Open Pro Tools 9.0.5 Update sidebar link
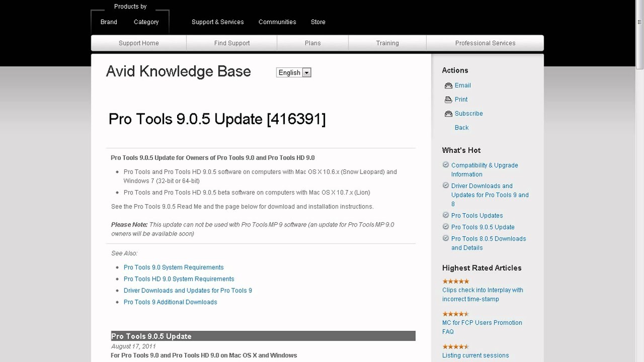The width and height of the screenshot is (644, 362). tap(483, 227)
